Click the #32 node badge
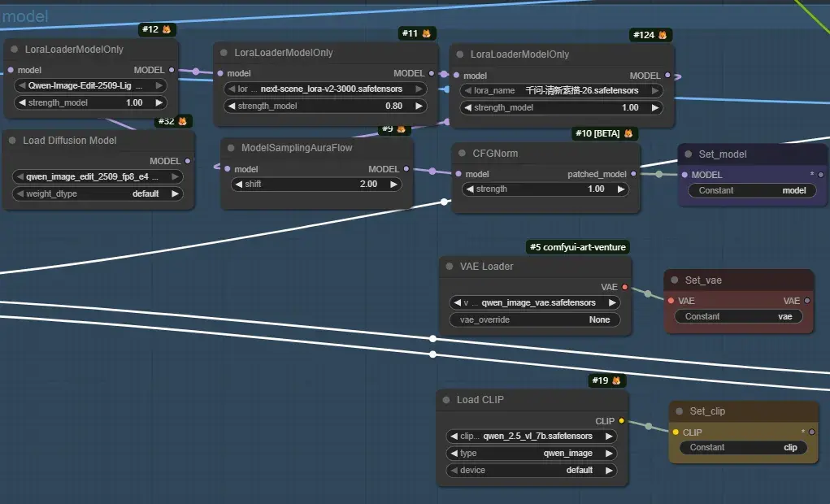The image size is (830, 504). coord(172,121)
